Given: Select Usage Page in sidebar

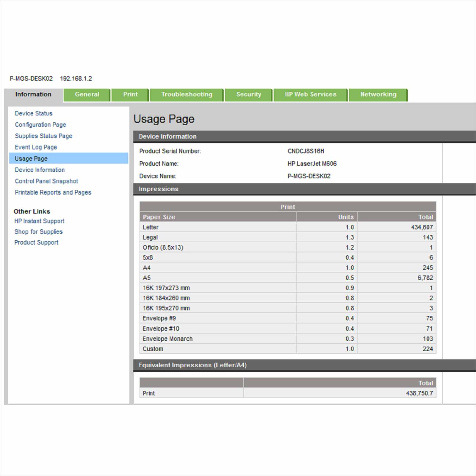Looking at the screenshot, I should tap(69, 159).
